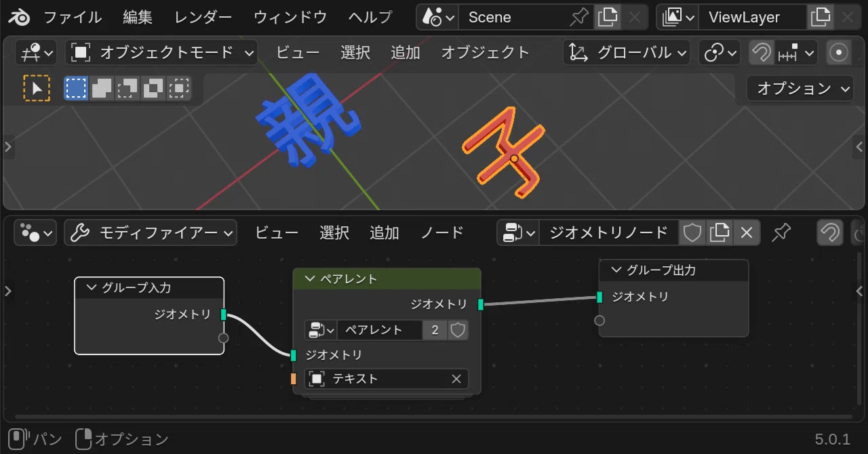The height and width of the screenshot is (454, 868).
Task: Open the グローバル transform orientation dropdown
Action: pyautogui.click(x=627, y=52)
